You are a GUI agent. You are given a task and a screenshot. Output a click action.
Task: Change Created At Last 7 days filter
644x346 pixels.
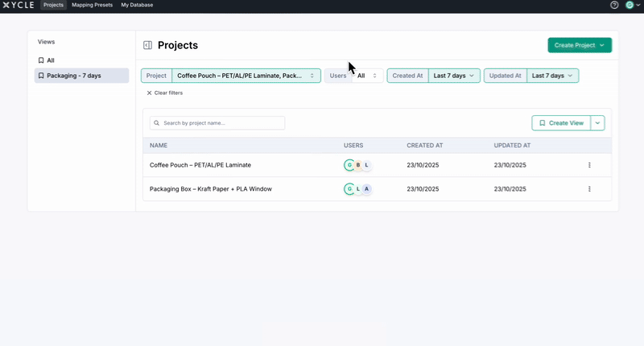pos(454,76)
